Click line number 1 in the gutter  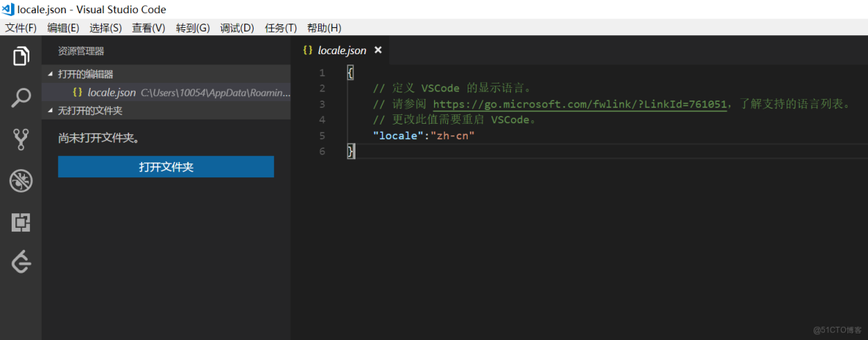[323, 73]
